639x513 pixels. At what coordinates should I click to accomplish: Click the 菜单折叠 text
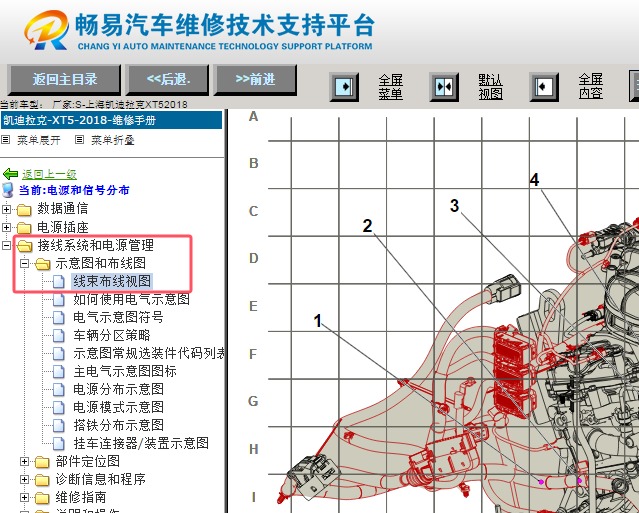click(113, 141)
